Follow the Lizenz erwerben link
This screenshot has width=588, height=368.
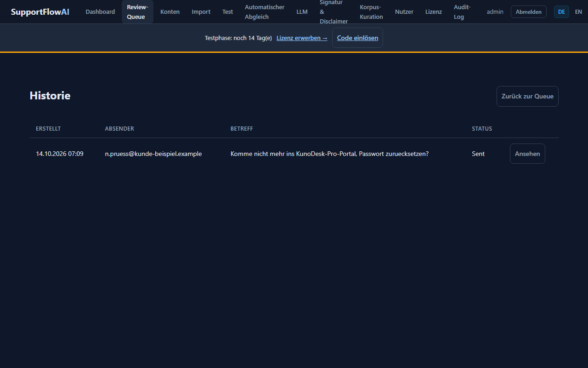(302, 38)
